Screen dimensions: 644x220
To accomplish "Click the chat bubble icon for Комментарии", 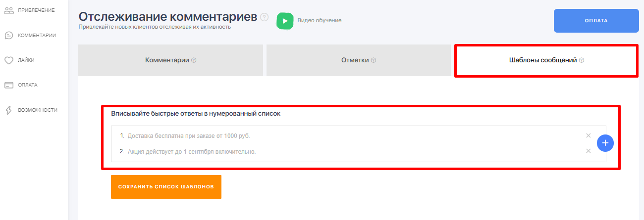I will 8,35.
